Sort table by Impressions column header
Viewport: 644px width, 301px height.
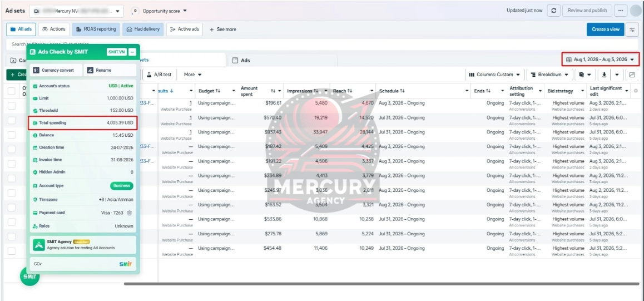click(303, 91)
